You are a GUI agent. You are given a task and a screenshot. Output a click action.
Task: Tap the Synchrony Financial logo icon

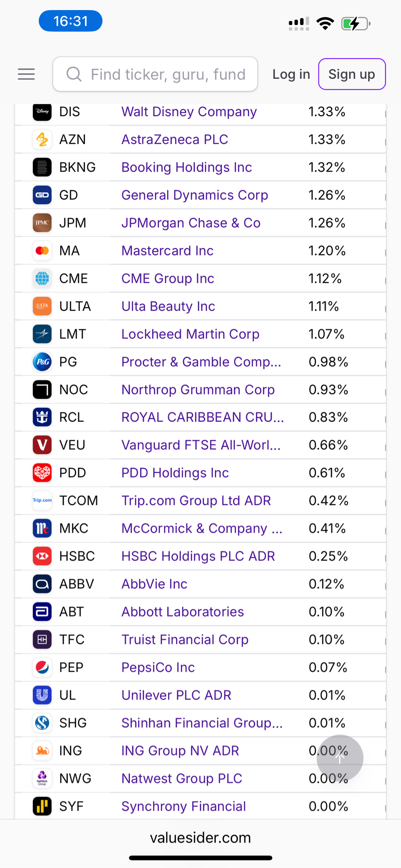(42, 806)
